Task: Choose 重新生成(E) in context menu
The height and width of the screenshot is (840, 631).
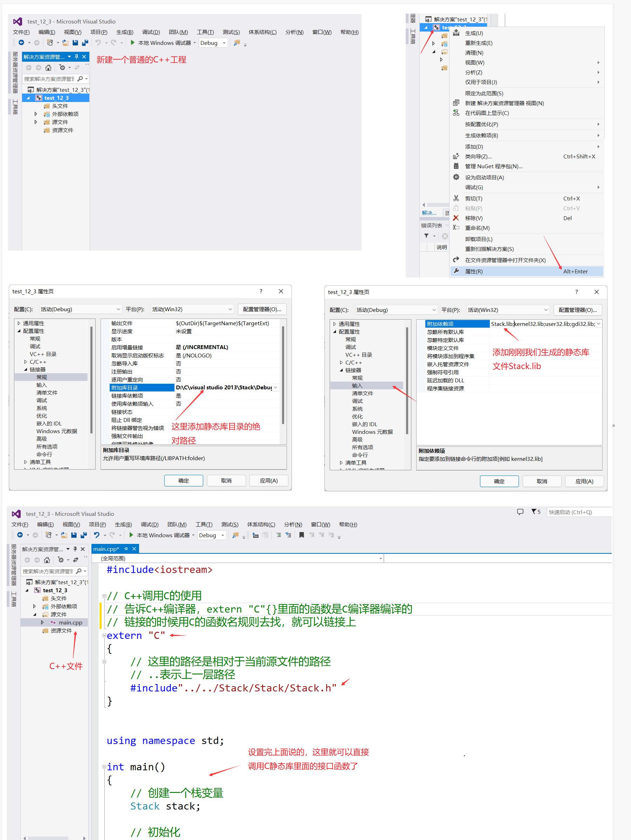Action: [527, 43]
